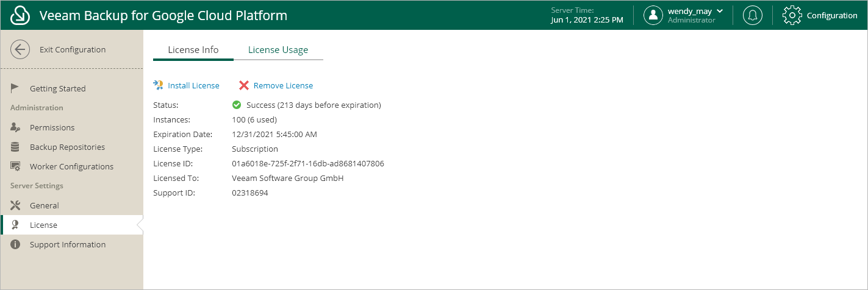Click the Server Settings section heading

37,186
